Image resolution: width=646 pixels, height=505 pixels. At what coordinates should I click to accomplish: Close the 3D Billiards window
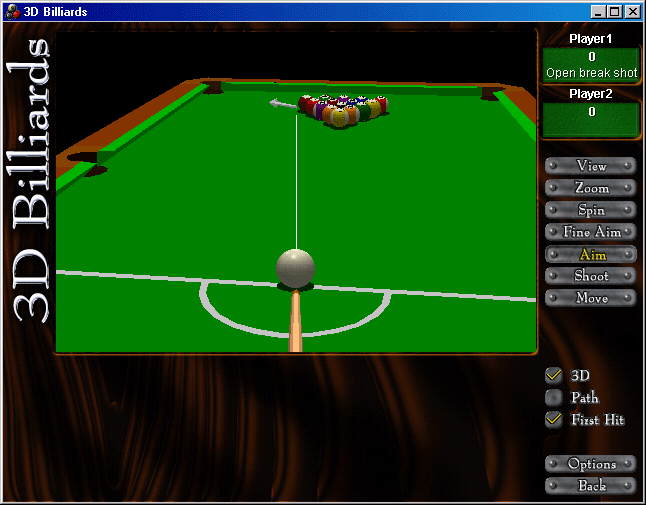632,12
